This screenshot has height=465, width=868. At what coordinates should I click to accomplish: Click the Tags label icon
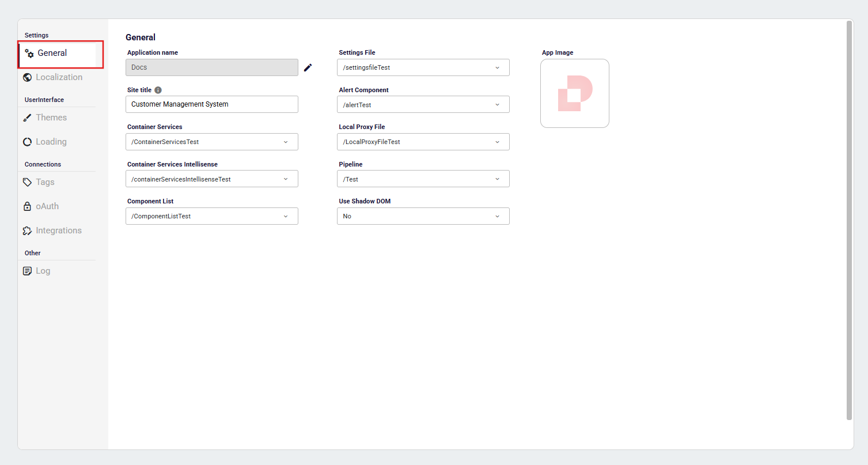[27, 182]
